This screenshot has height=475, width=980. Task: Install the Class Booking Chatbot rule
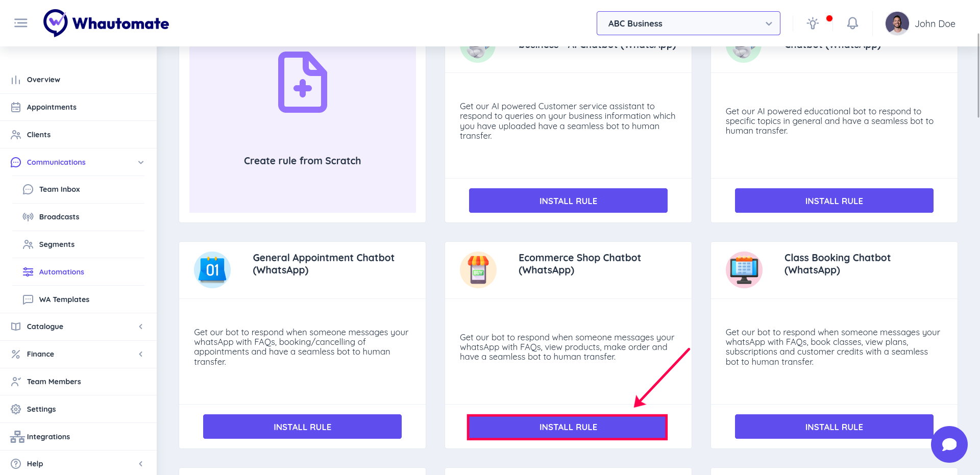point(834,427)
